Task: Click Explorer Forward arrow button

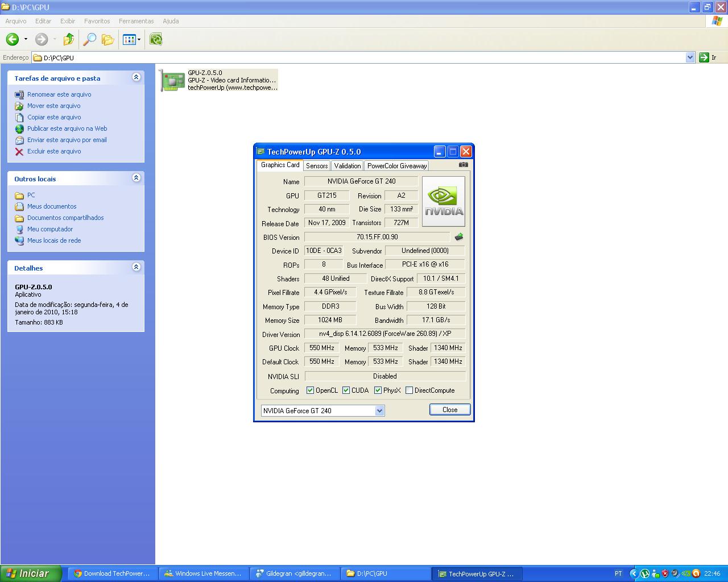Action: click(x=42, y=39)
